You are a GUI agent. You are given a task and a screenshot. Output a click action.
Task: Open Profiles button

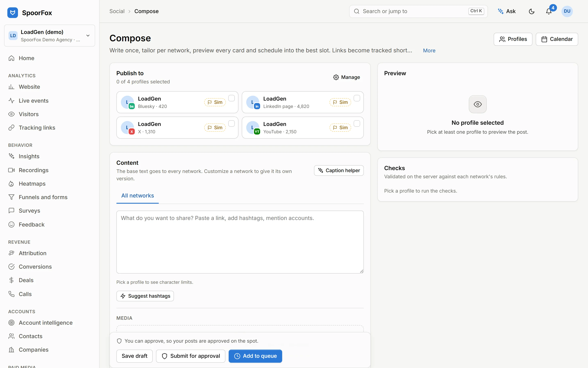513,39
